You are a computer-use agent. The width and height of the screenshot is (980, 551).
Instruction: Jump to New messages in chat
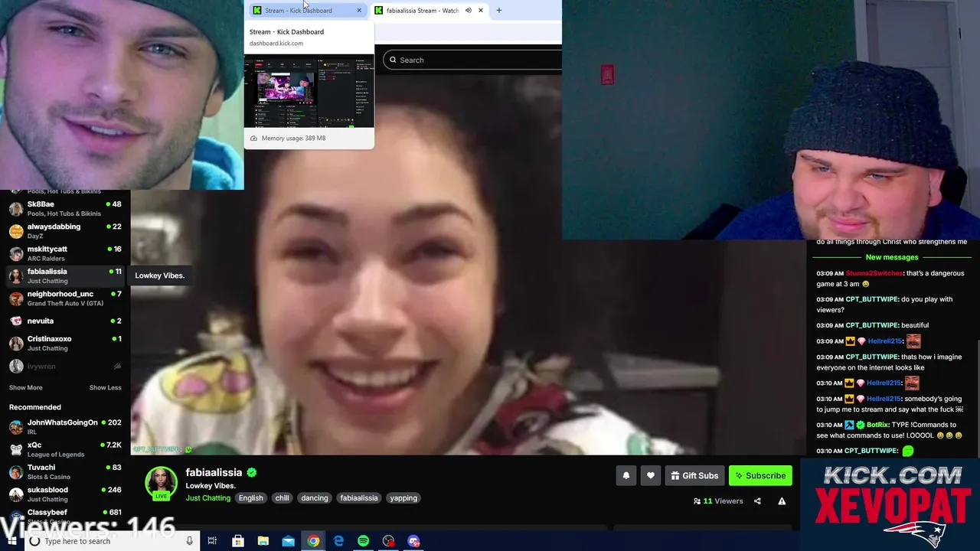891,258
